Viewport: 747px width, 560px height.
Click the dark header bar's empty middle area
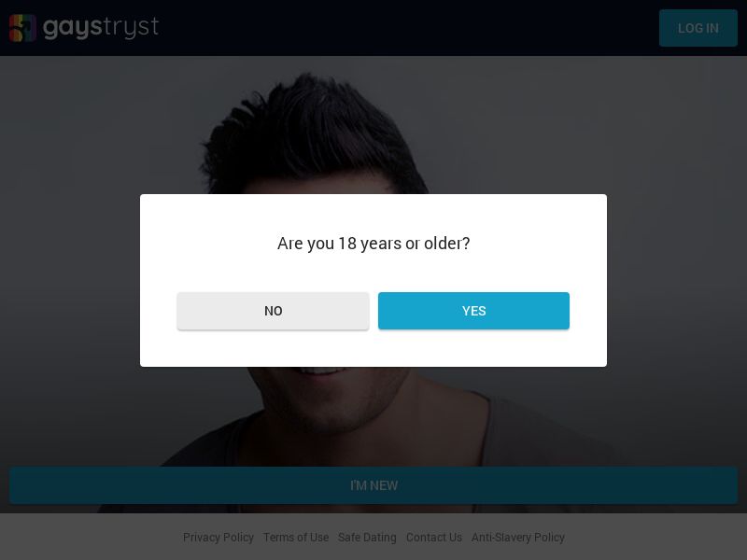tap(402, 28)
